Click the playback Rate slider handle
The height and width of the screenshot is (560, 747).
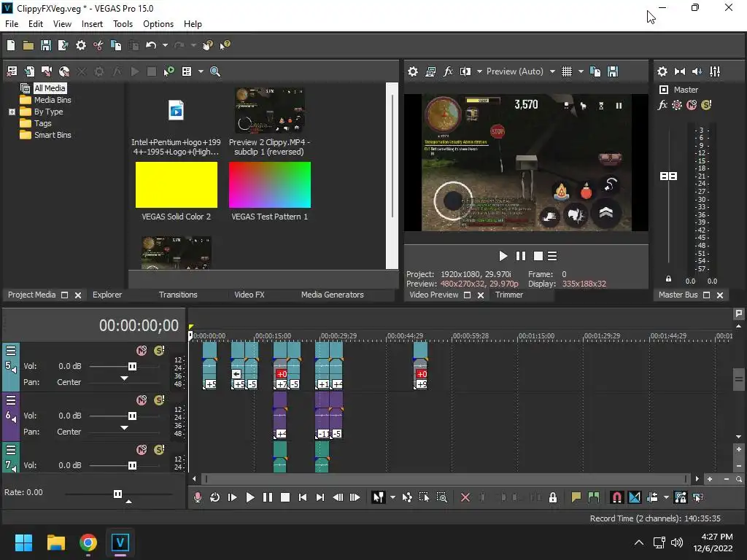pos(117,494)
